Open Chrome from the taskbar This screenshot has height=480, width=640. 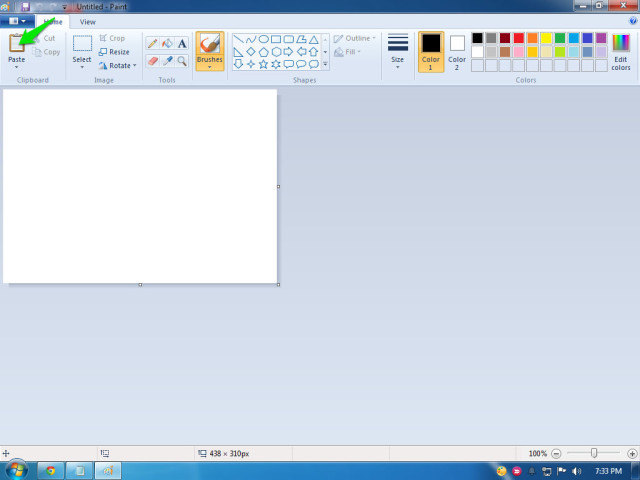(51, 471)
